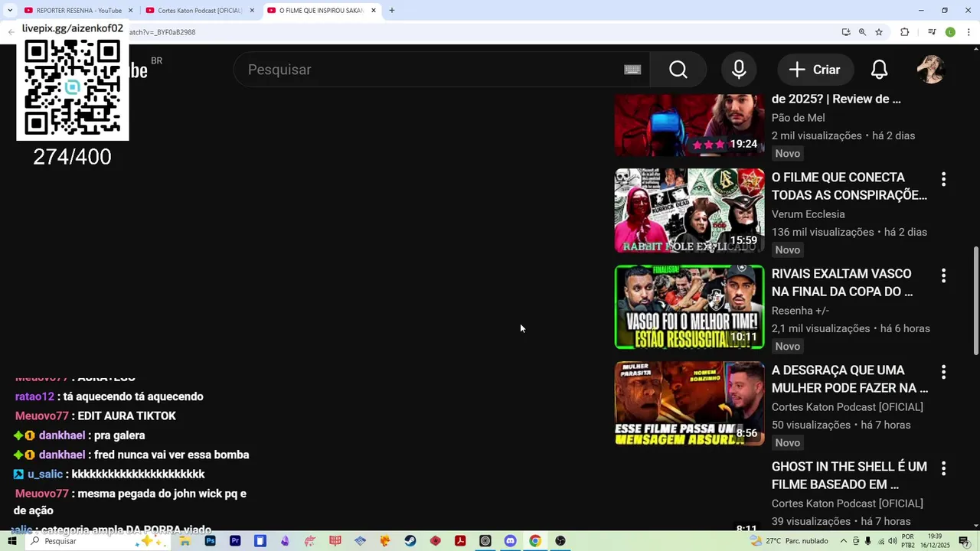Click the zoom magnifier icon in the address bar
This screenshot has width=980, height=551.
pos(862,32)
